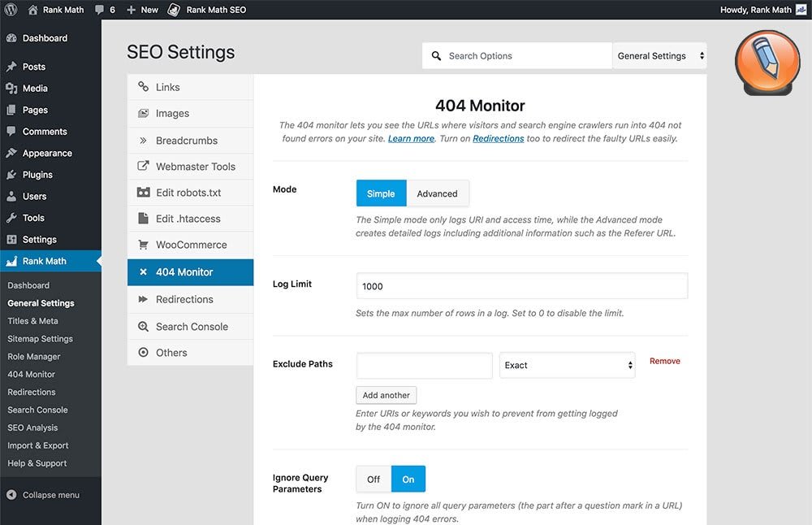Select Simple mode
Image resolution: width=812 pixels, height=525 pixels.
pos(381,193)
